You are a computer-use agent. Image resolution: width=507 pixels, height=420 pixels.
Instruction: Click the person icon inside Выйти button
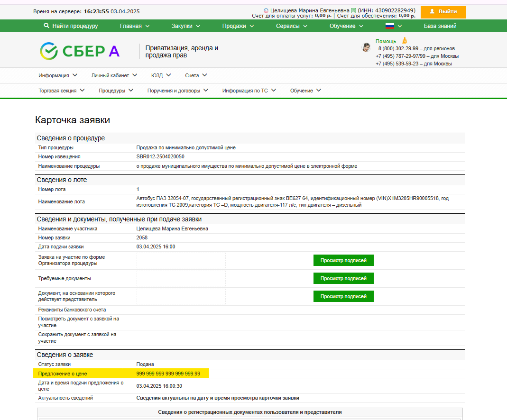(x=432, y=11)
